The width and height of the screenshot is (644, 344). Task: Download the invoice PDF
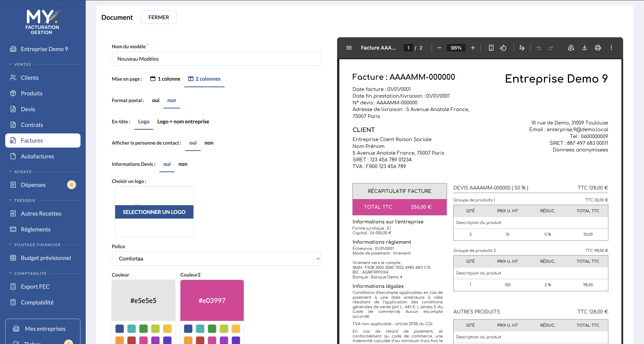(x=585, y=48)
